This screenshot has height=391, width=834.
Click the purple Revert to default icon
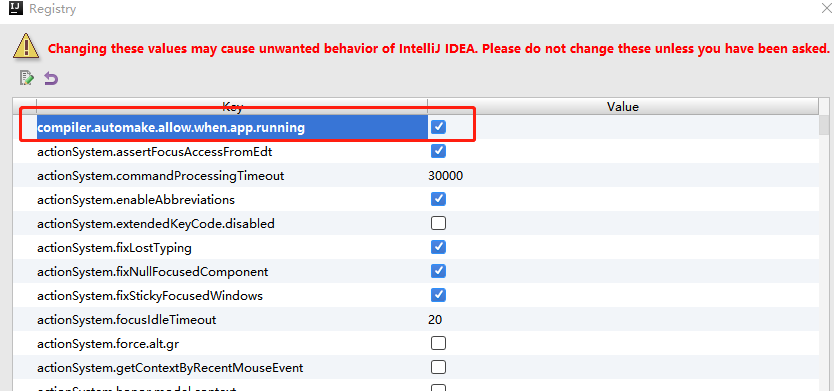tap(51, 78)
